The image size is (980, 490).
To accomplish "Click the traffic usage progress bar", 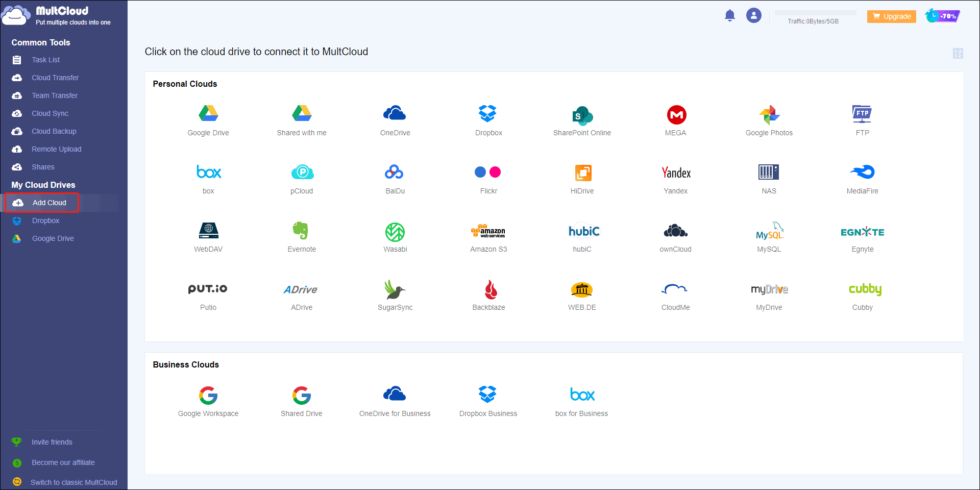I will (x=815, y=13).
